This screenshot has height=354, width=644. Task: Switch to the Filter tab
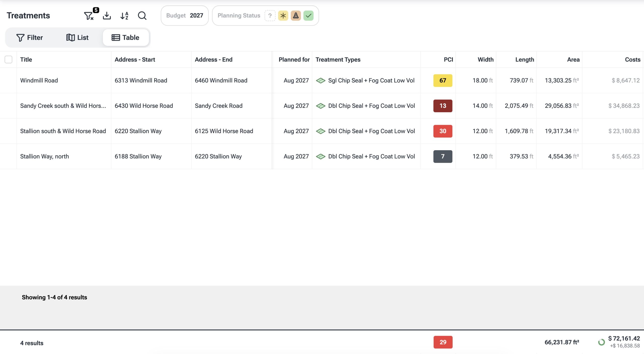[30, 37]
